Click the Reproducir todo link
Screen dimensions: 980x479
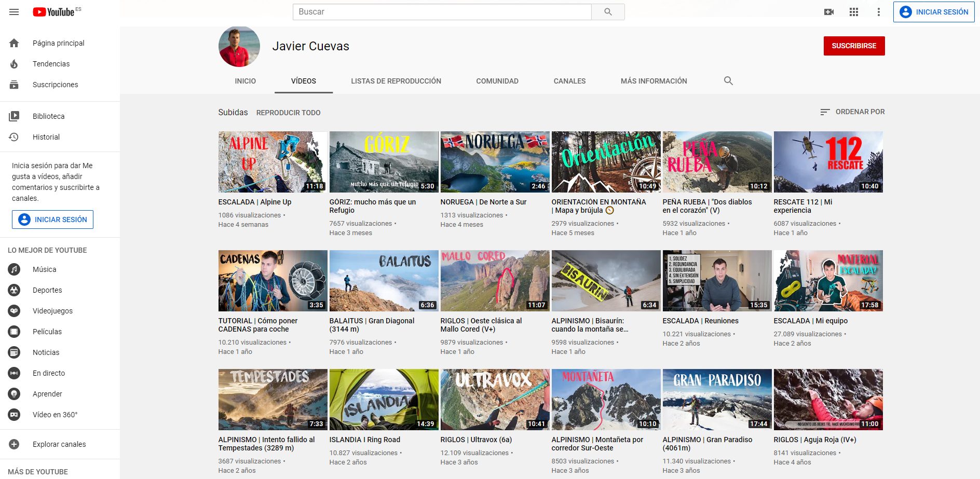coord(288,113)
